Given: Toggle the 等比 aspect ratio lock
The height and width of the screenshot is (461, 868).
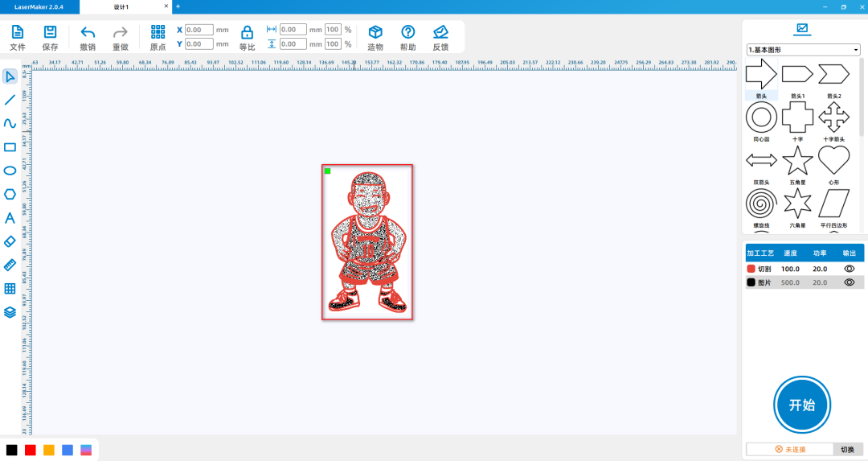Looking at the screenshot, I should pos(247,37).
